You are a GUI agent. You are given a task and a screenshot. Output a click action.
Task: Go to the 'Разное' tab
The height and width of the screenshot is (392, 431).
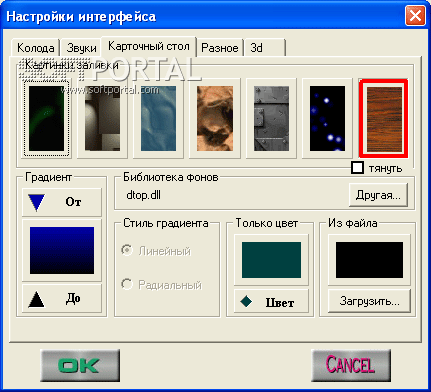tap(220, 48)
